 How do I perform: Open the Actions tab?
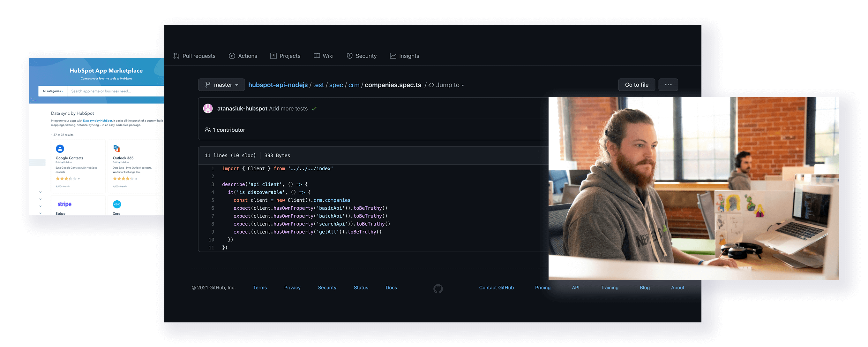coord(243,56)
